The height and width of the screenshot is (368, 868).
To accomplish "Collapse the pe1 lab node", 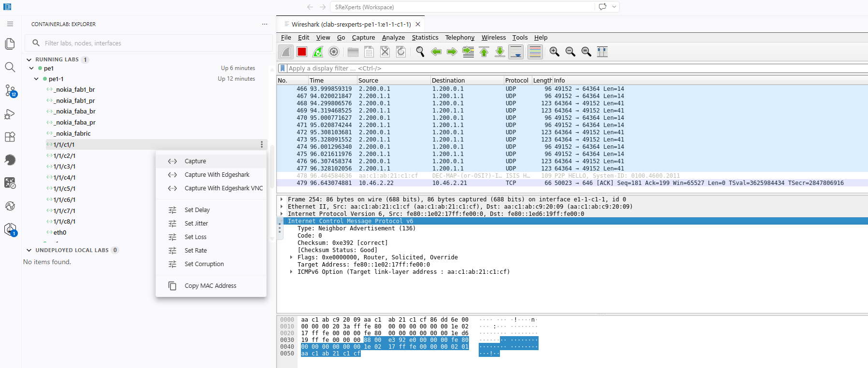I will 31,68.
